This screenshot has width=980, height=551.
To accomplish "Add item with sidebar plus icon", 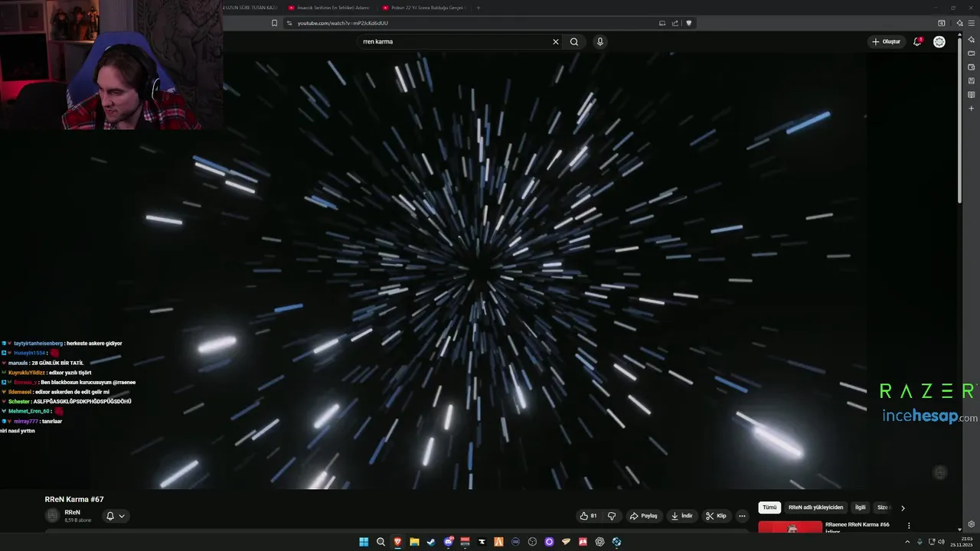I will (972, 109).
